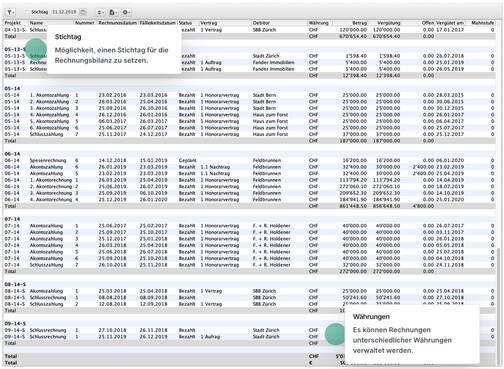Click the amount 209'652.30 in Betrag column
Viewport: 504px width, 369px height.
pyautogui.click(x=353, y=193)
